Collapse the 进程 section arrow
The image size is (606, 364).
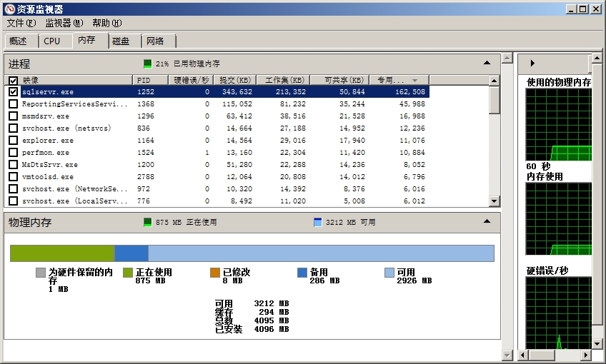487,63
